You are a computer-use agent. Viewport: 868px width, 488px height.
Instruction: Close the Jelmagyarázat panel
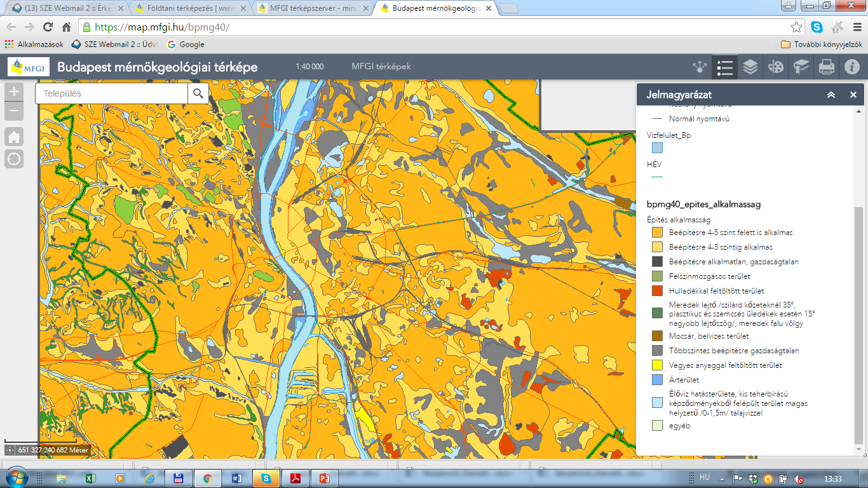tap(853, 95)
